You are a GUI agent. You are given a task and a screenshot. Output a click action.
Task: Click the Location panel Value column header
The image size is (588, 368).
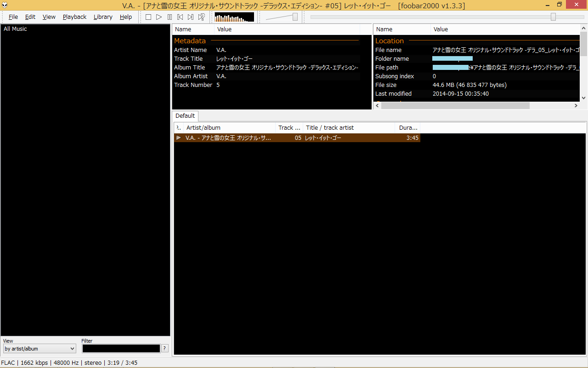505,29
